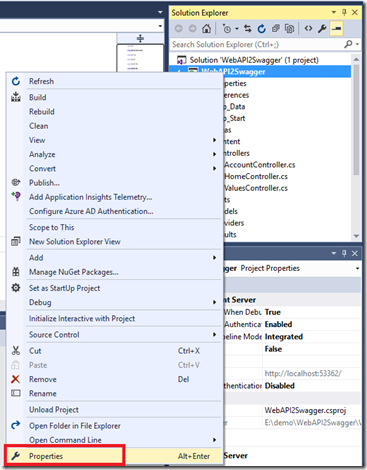This screenshot has width=367, height=470.
Task: Click Remove in the context menu
Action: click(114, 379)
